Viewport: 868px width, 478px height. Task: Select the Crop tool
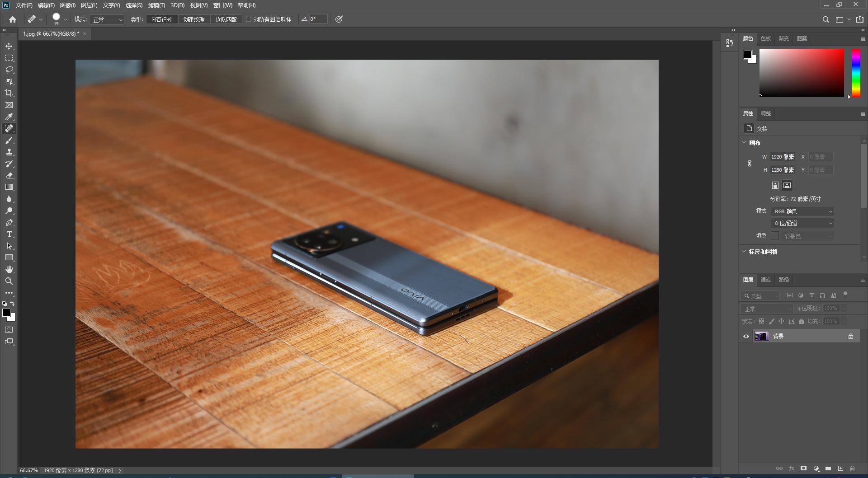tap(9, 93)
